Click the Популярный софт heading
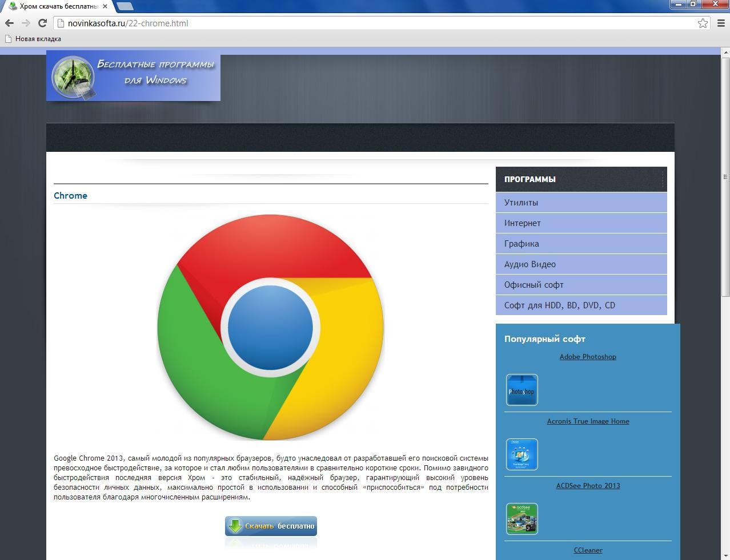Screen dimensions: 730x560 click(x=544, y=339)
